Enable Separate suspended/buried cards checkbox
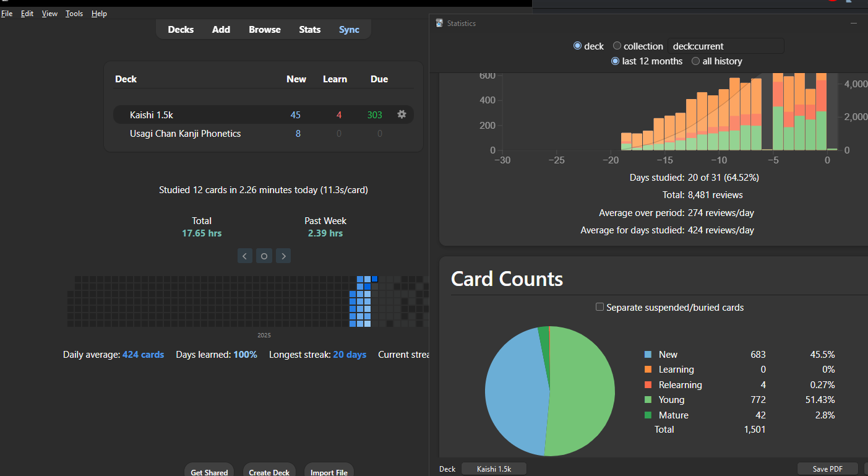This screenshot has height=476, width=868. [x=599, y=307]
